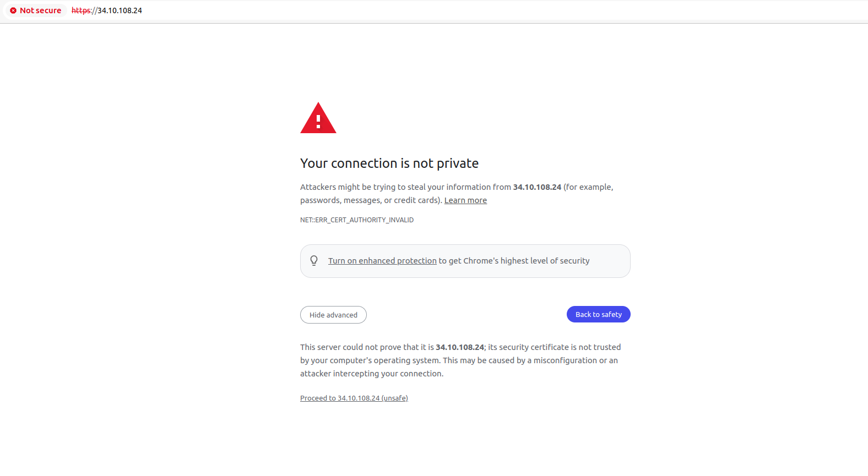Screen dimensions: 868x476
Task: Open the Not secure site info chip
Action: (x=36, y=10)
